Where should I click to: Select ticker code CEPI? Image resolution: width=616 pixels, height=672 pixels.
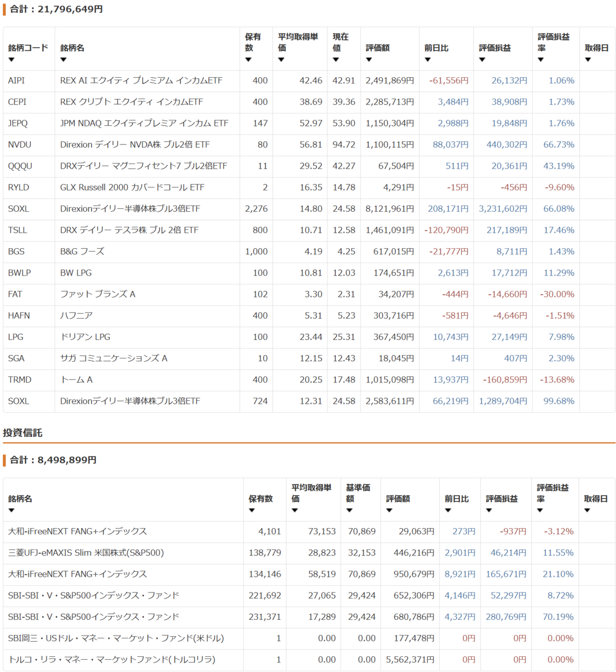[x=17, y=102]
